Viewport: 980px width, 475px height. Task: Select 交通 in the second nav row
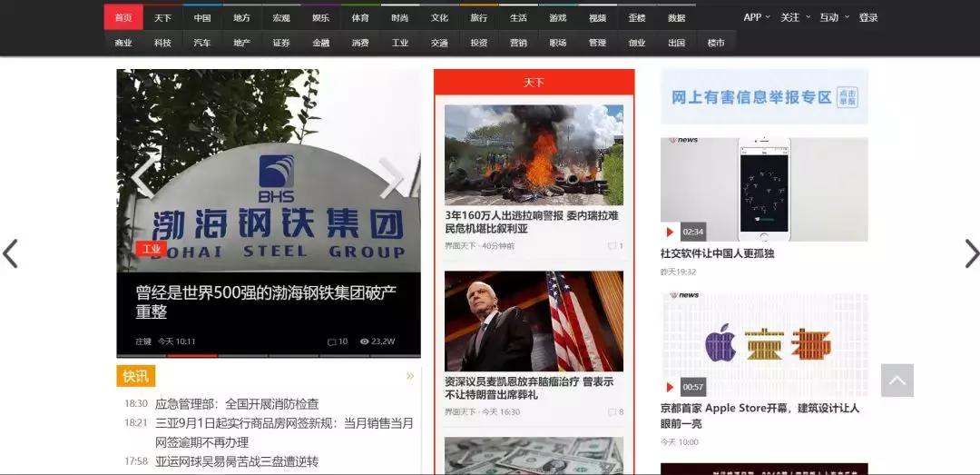pos(439,43)
